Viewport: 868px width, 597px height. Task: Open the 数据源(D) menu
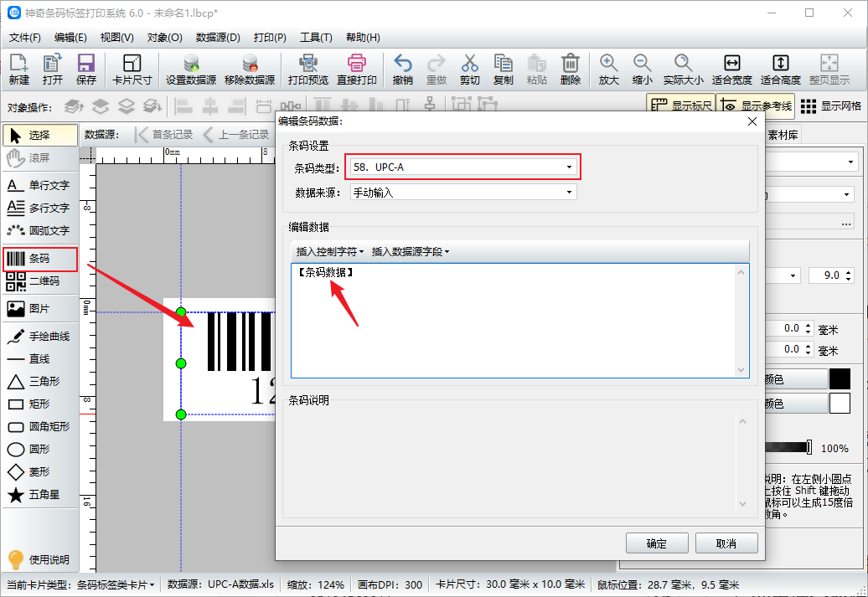(218, 38)
